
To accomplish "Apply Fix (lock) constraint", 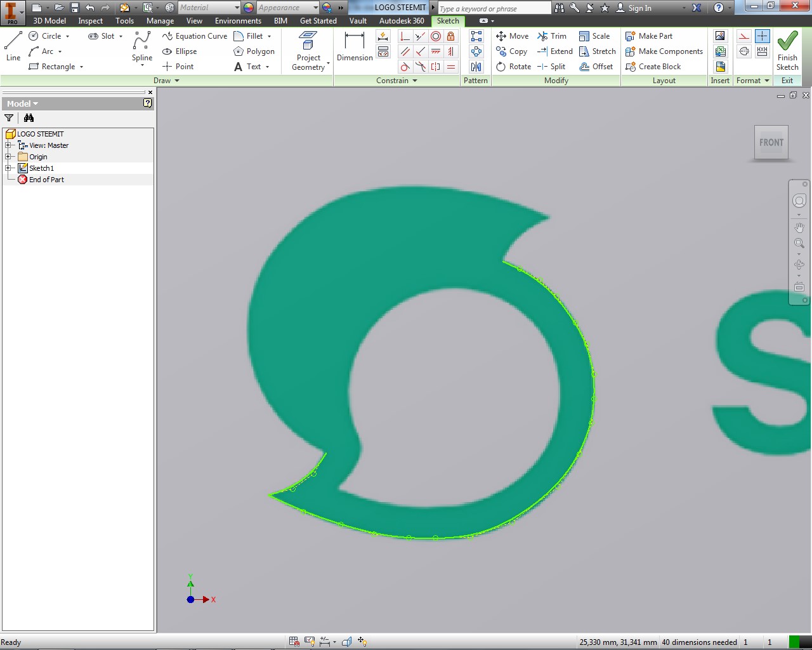I will click(451, 36).
